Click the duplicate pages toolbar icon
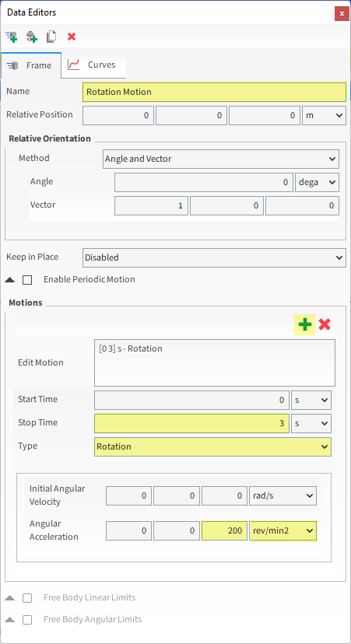This screenshot has height=644, width=351. pos(51,37)
